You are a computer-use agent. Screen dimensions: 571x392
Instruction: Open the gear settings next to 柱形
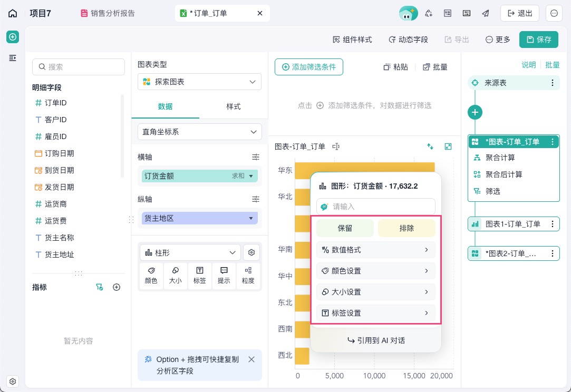[251, 252]
